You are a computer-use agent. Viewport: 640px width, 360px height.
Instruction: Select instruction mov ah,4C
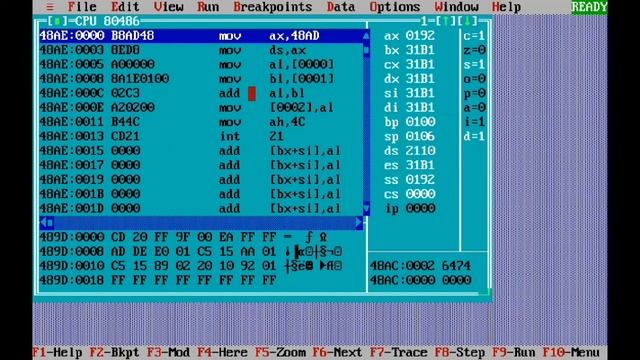201,122
